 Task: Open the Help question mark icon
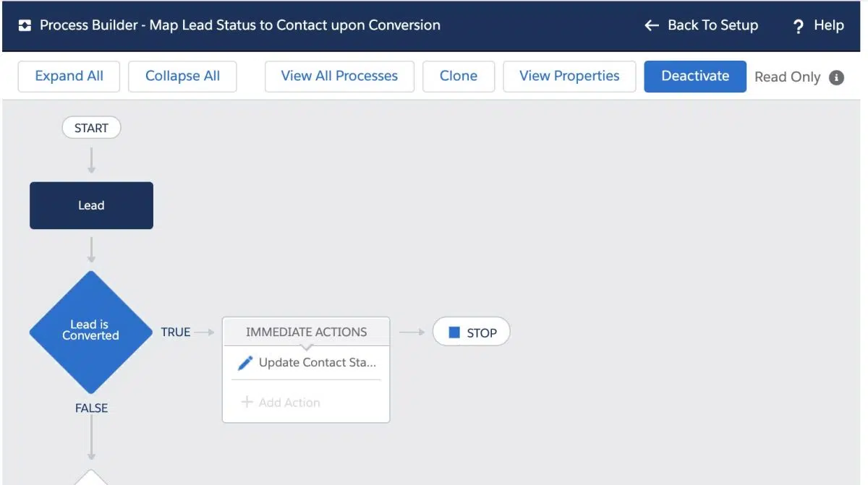(799, 27)
